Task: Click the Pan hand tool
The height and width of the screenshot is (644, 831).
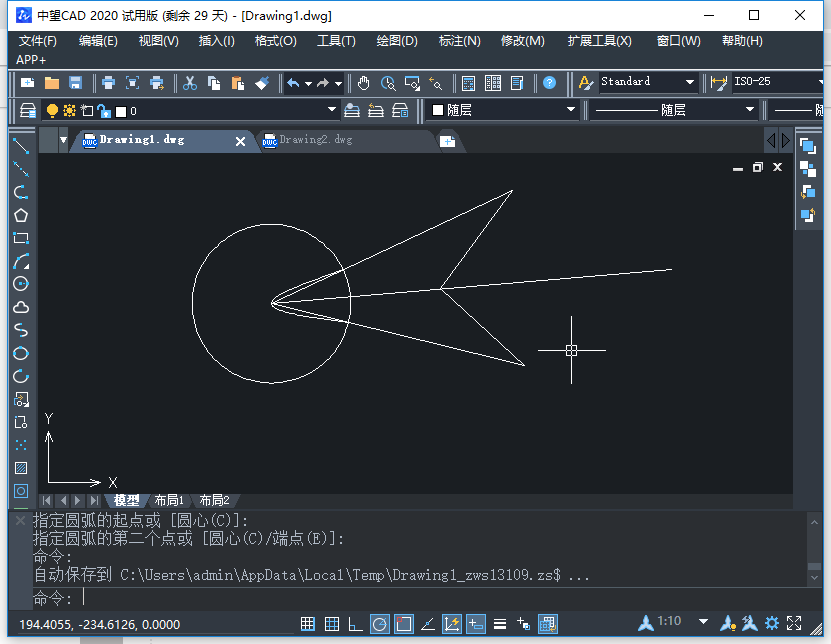Action: 364,83
